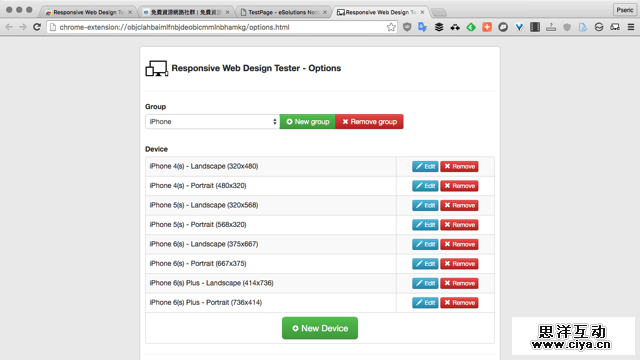Screen dimensions: 640x360
Task: Remove iPhone 4(s) Landscape (320x480) device
Action: (x=459, y=167)
